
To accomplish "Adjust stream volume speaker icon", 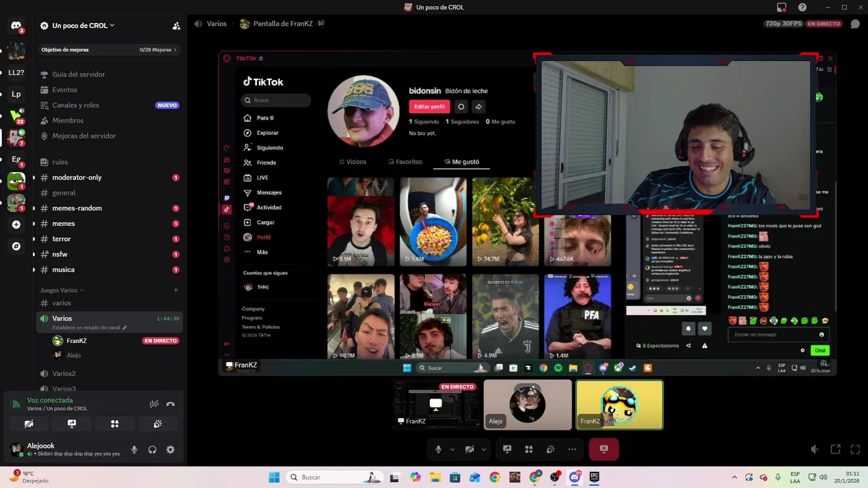I will (x=814, y=449).
